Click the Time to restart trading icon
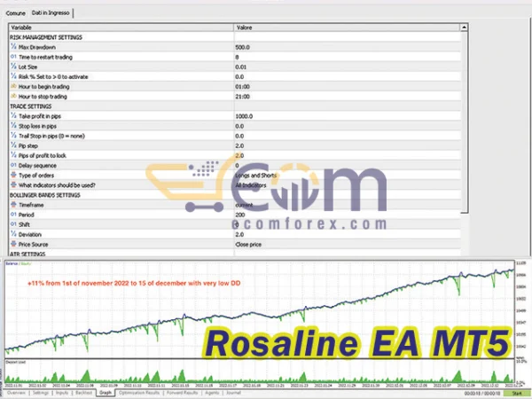 point(13,57)
